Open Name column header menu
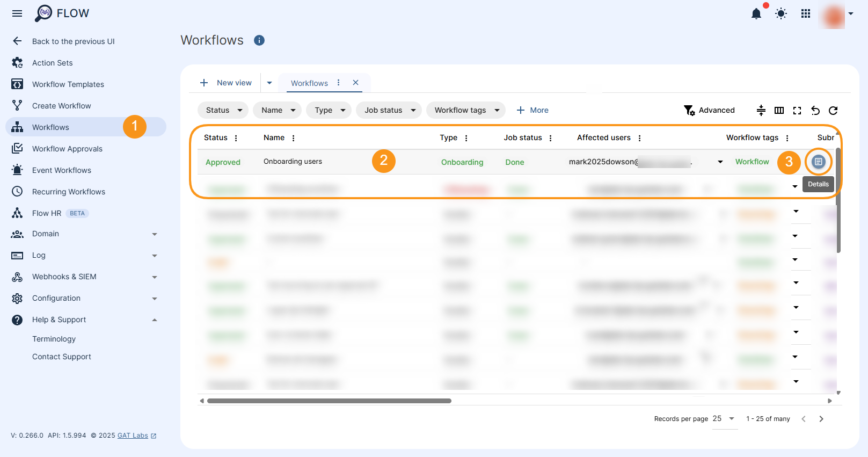Image resolution: width=868 pixels, height=457 pixels. pyautogui.click(x=293, y=138)
